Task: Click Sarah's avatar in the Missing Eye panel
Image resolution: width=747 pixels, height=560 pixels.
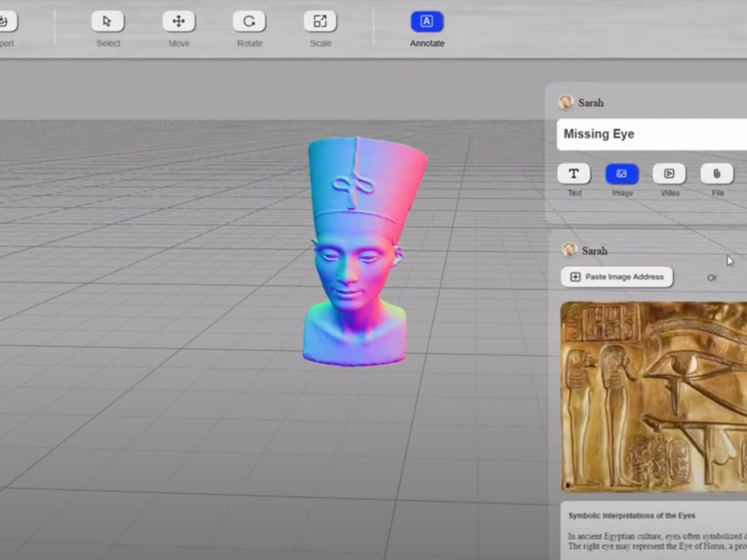Action: pos(566,103)
